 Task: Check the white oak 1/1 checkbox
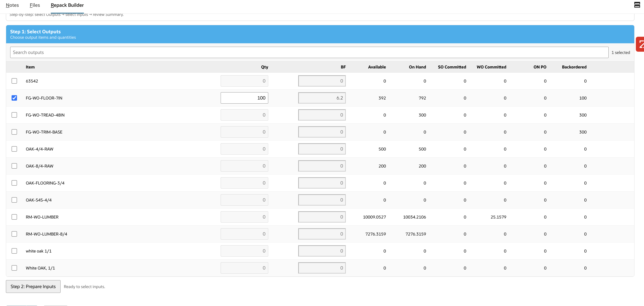pyautogui.click(x=14, y=251)
